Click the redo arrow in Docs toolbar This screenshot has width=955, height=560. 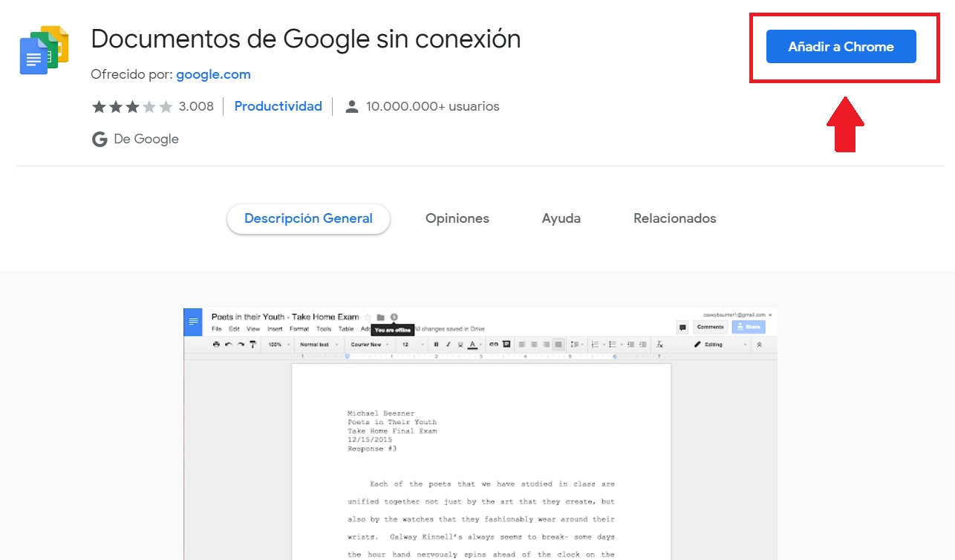click(x=241, y=345)
